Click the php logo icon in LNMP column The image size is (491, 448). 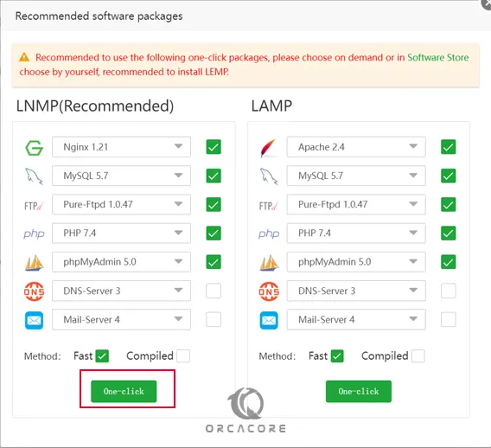click(34, 234)
